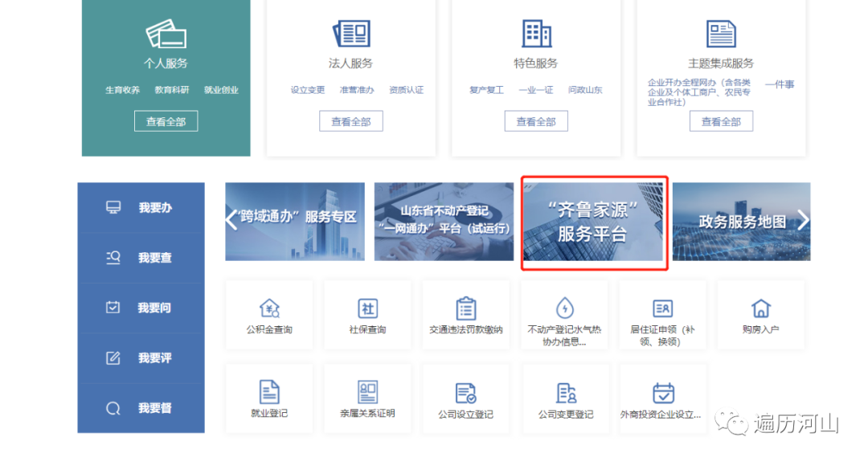Click the 我要评 edit icon
The height and width of the screenshot is (461, 868).
pyautogui.click(x=113, y=358)
